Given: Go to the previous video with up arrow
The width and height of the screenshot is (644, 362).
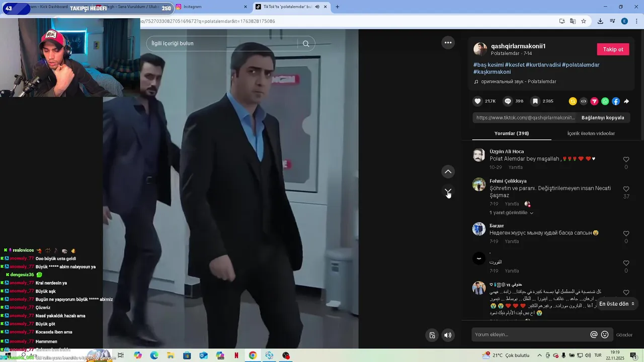Looking at the screenshot, I should point(448,171).
